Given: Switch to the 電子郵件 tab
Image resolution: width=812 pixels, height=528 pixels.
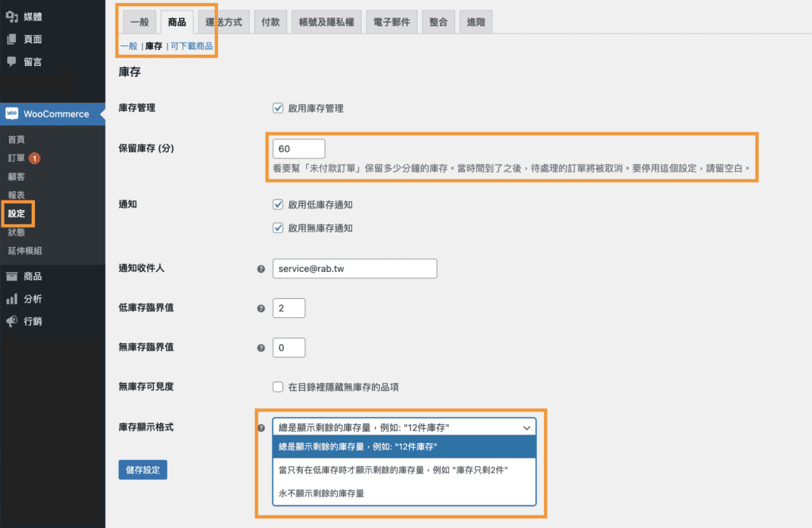Looking at the screenshot, I should tap(391, 21).
